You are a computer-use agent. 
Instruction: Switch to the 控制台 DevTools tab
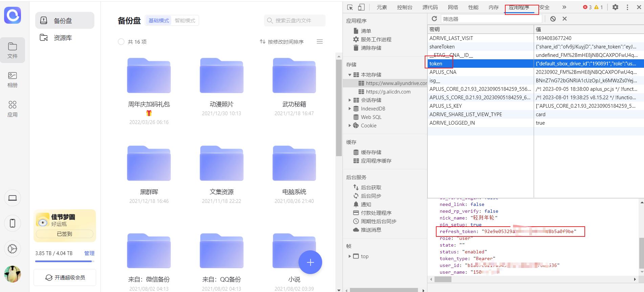(405, 7)
